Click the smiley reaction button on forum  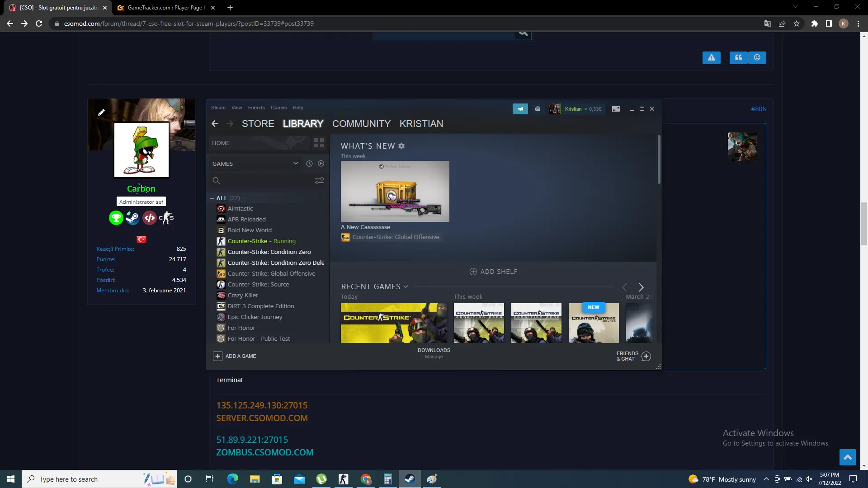click(x=757, y=57)
